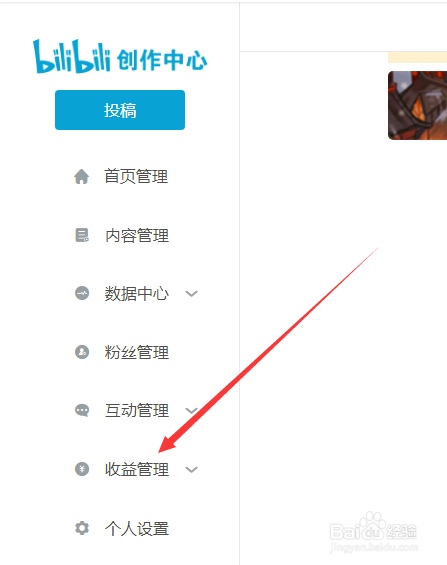The image size is (447, 565).
Task: Click the user icon beside 粉丝管理
Action: [x=82, y=352]
